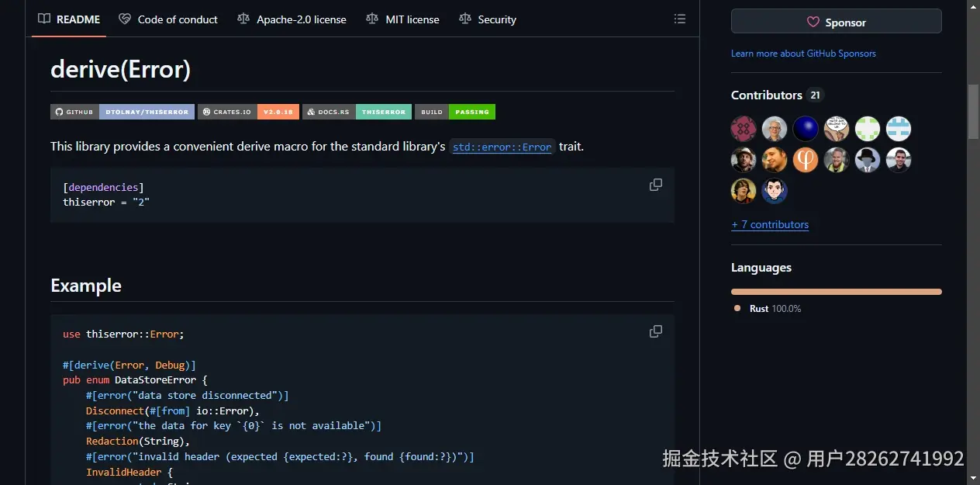
Task: Open the Apache-2.0 license tab
Action: 292,19
